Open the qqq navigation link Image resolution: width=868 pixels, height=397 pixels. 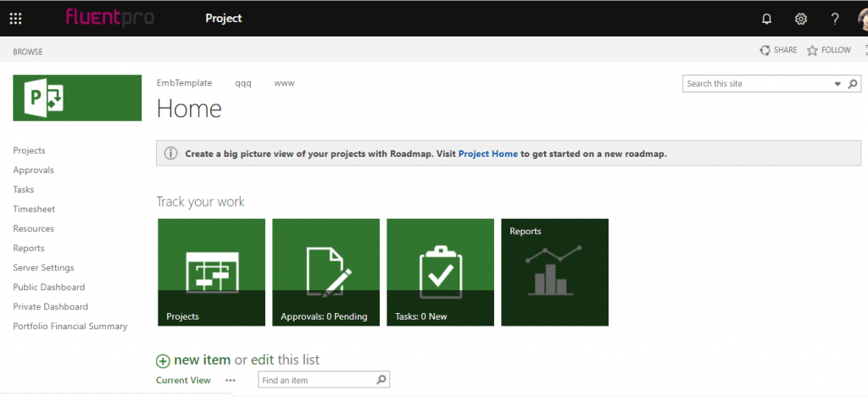[x=243, y=84]
